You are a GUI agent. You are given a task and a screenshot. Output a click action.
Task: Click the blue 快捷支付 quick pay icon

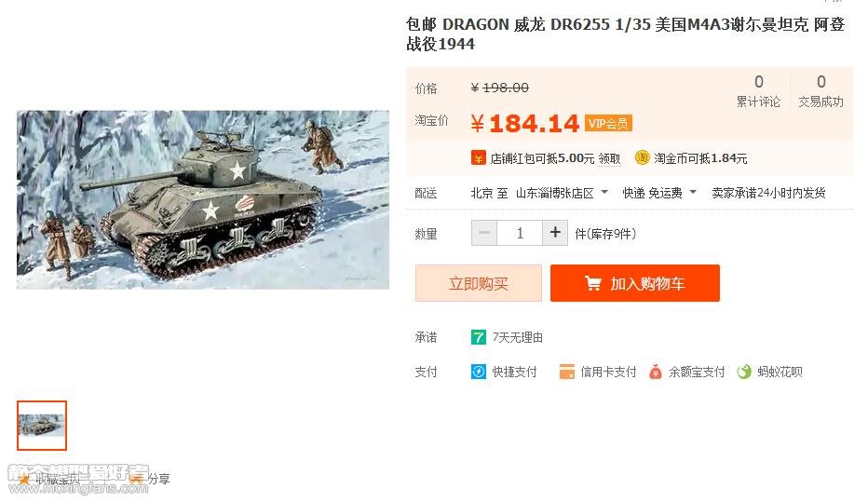(479, 372)
